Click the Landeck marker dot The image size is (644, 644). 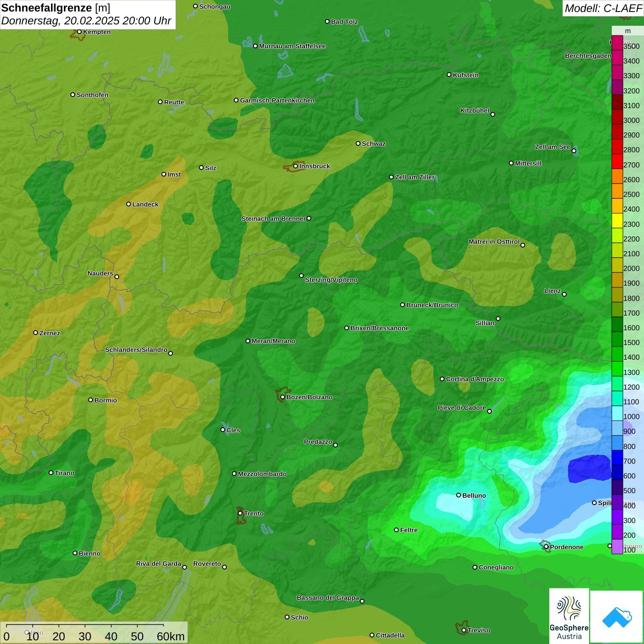pyautogui.click(x=128, y=204)
